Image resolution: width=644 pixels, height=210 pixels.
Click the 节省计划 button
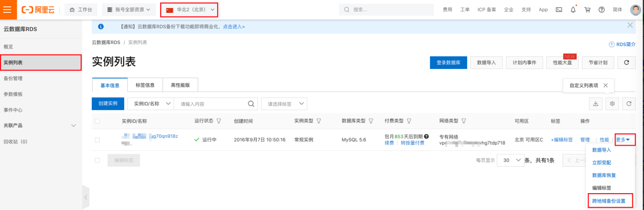coord(598,63)
